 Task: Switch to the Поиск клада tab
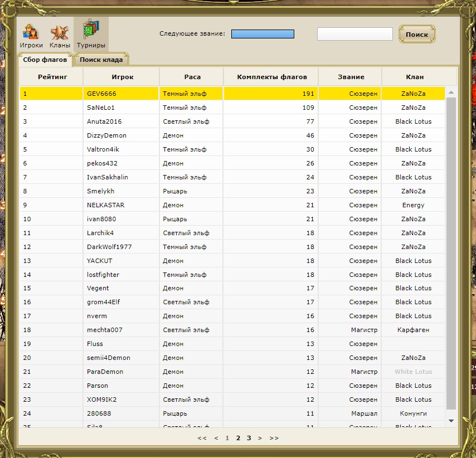coord(101,60)
